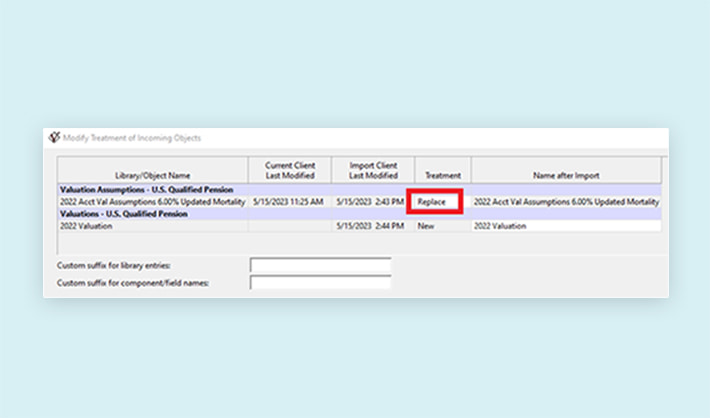Select the 2022 Acct Val Assumptions object name

point(152,202)
